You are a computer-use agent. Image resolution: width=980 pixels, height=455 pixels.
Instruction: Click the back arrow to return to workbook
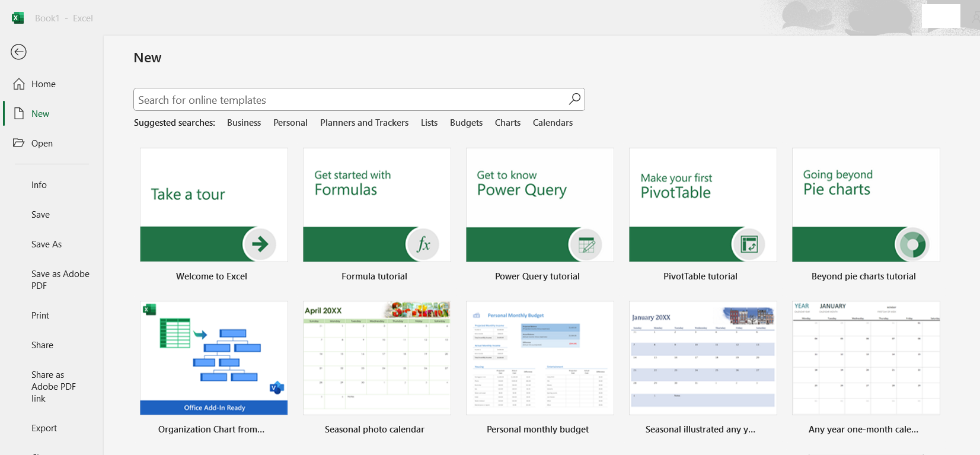click(x=19, y=52)
